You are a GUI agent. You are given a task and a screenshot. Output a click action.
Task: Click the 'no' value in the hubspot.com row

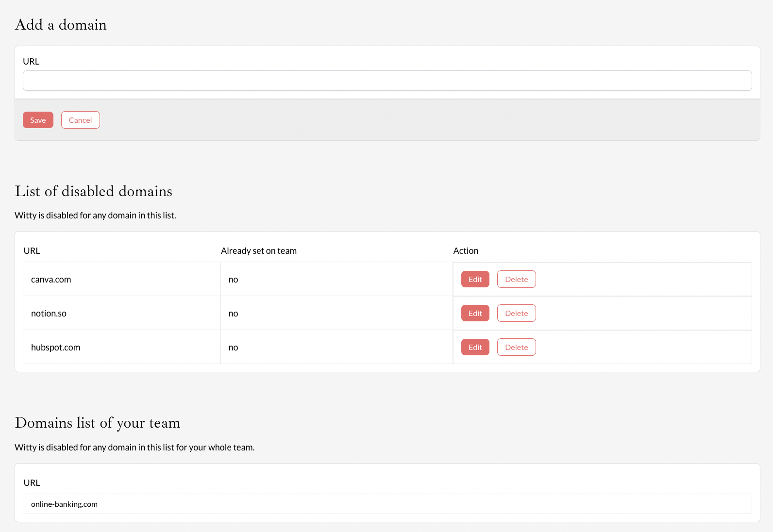tap(233, 348)
